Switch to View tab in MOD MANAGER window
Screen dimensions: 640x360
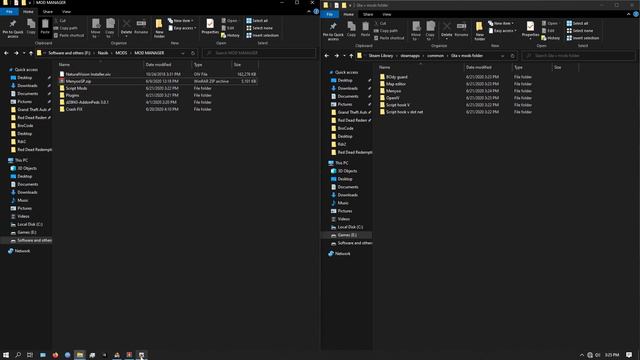click(66, 12)
